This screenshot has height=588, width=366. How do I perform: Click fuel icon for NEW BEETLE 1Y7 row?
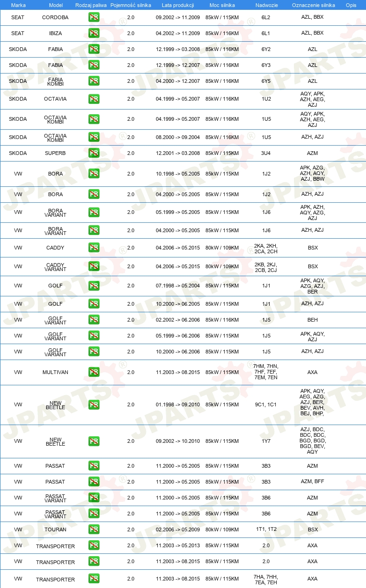pyautogui.click(x=94, y=441)
